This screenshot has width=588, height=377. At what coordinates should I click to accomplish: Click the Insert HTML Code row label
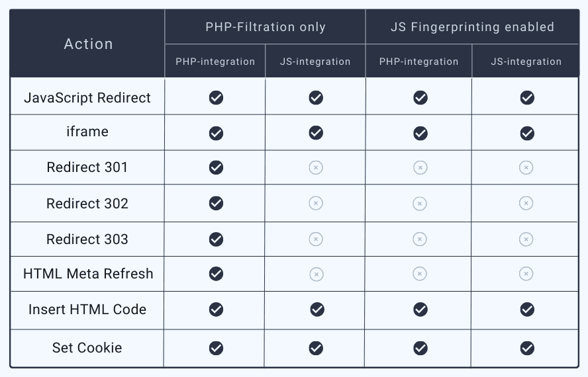tap(87, 309)
